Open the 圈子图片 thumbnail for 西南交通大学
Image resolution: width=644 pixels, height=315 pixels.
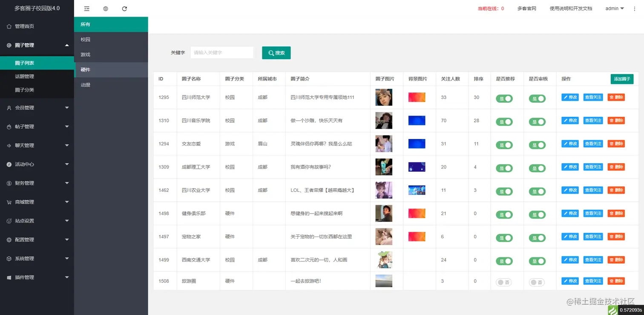[x=384, y=260]
